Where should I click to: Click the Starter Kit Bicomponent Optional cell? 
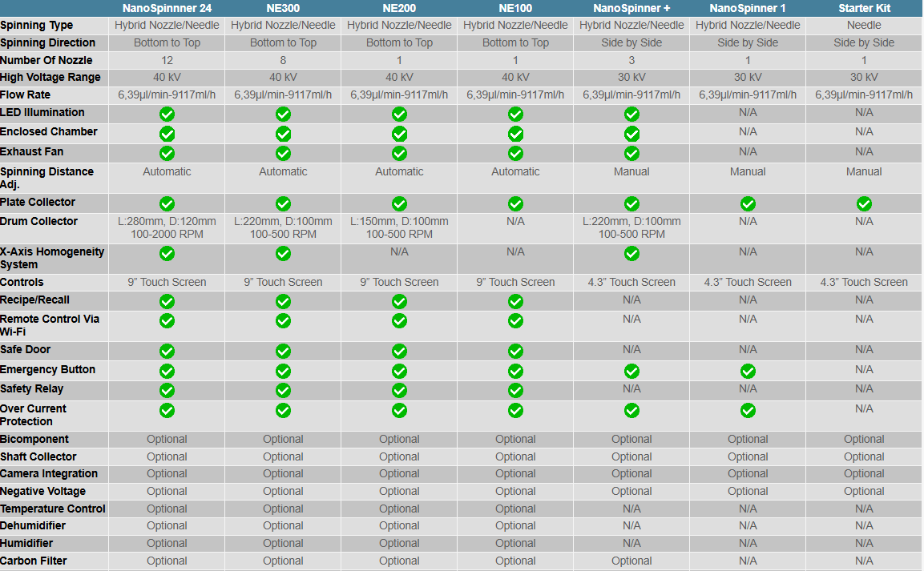tap(864, 439)
